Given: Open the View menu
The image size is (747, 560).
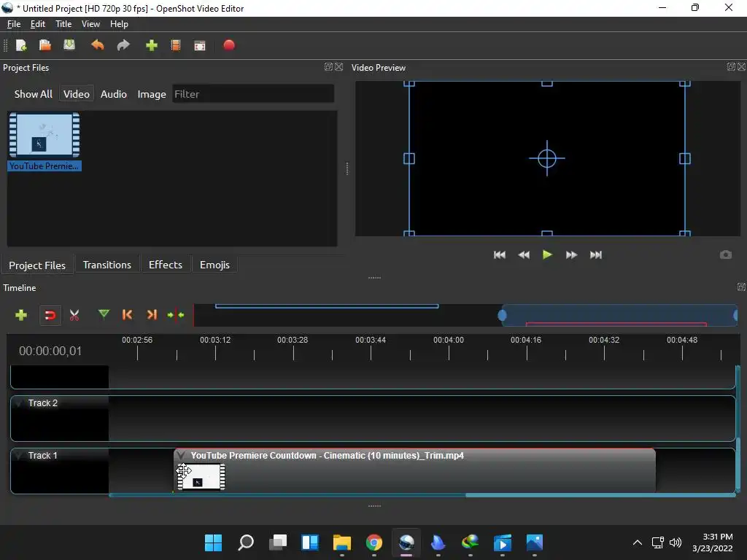Looking at the screenshot, I should pyautogui.click(x=90, y=24).
